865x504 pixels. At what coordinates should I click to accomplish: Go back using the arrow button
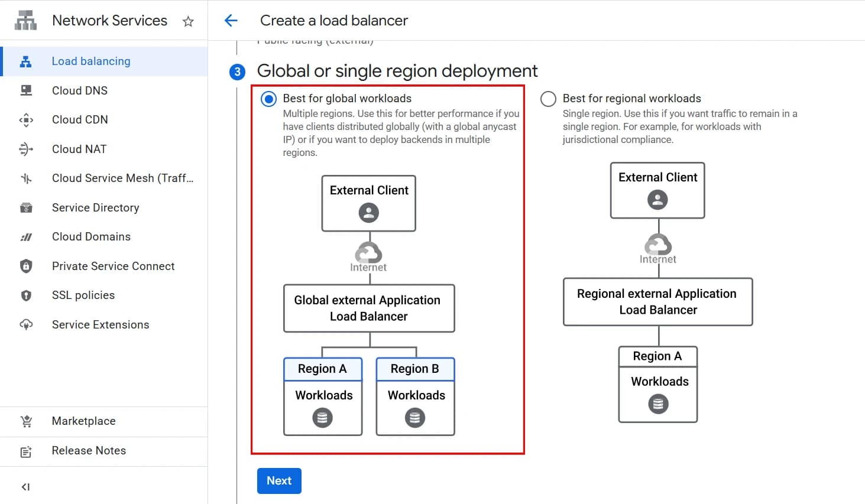pyautogui.click(x=231, y=20)
